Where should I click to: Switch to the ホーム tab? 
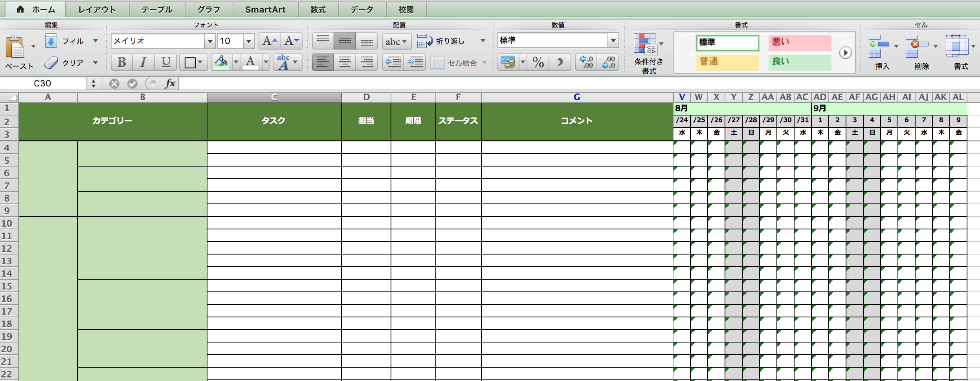coord(35,9)
